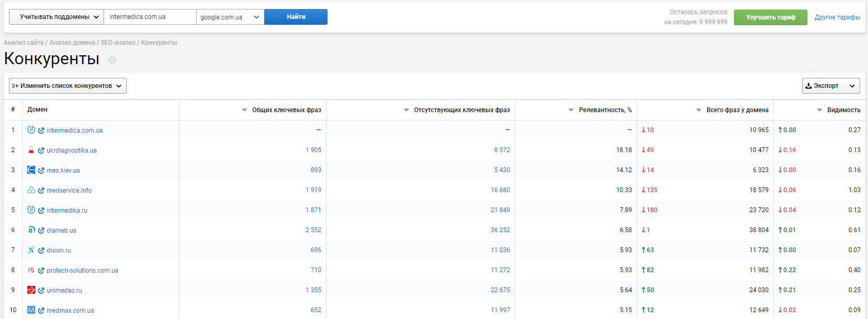This screenshot has height=319, width=868.
Task: Click the external link icon for medmax.com.ua
Action: [41, 311]
